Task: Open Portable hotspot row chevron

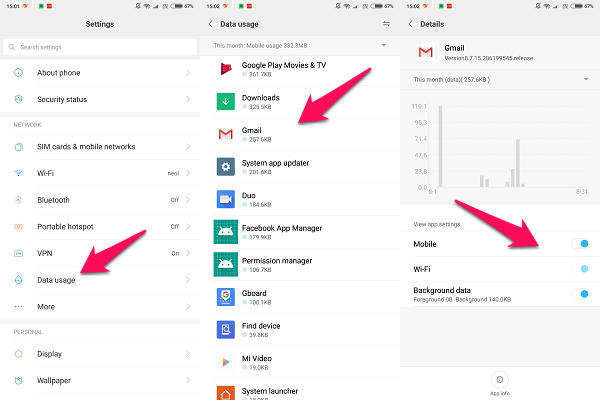Action: 188,227
